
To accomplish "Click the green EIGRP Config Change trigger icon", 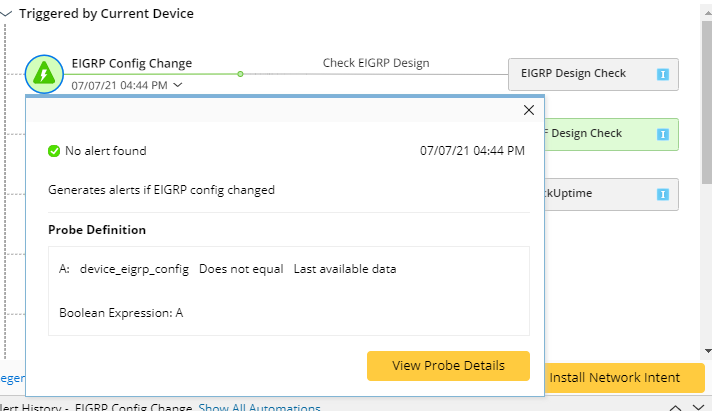I will pyautogui.click(x=43, y=73).
